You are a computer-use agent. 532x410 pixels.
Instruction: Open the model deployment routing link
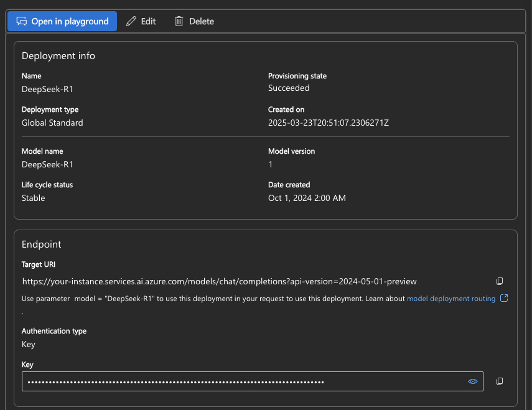(451, 299)
